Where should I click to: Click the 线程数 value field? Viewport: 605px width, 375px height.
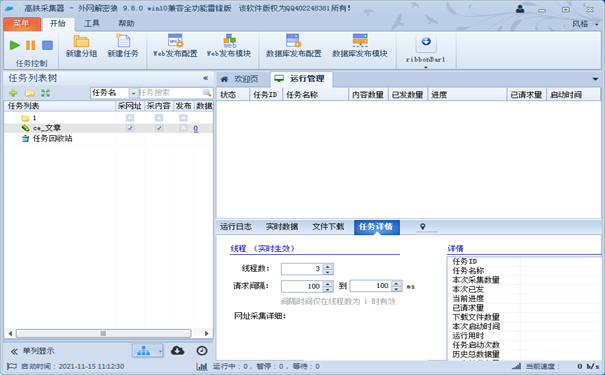(302, 269)
